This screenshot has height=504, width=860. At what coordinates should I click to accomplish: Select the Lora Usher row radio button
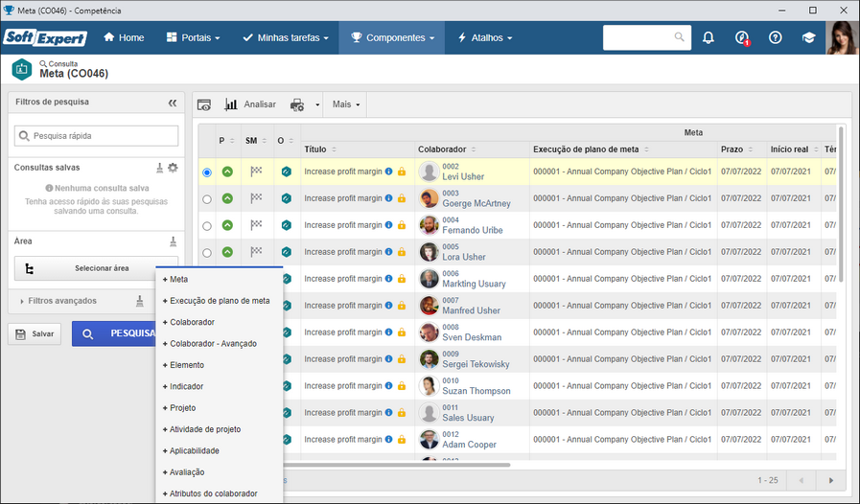(207, 253)
